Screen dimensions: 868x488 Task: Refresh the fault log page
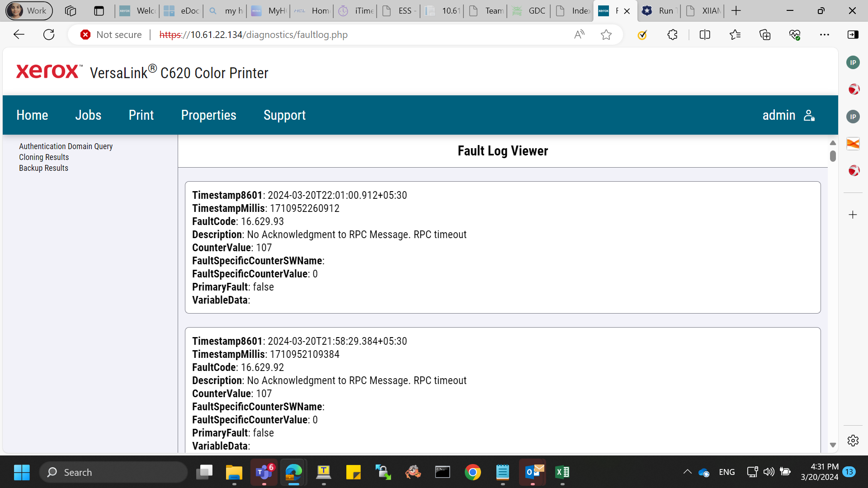pos(49,35)
